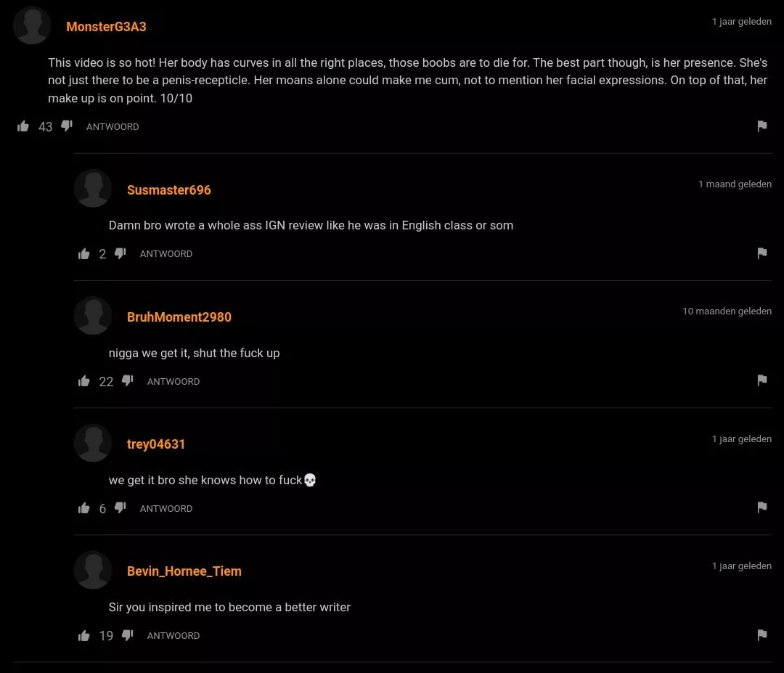Thumbs down Susmaster696's reply

pos(121,253)
